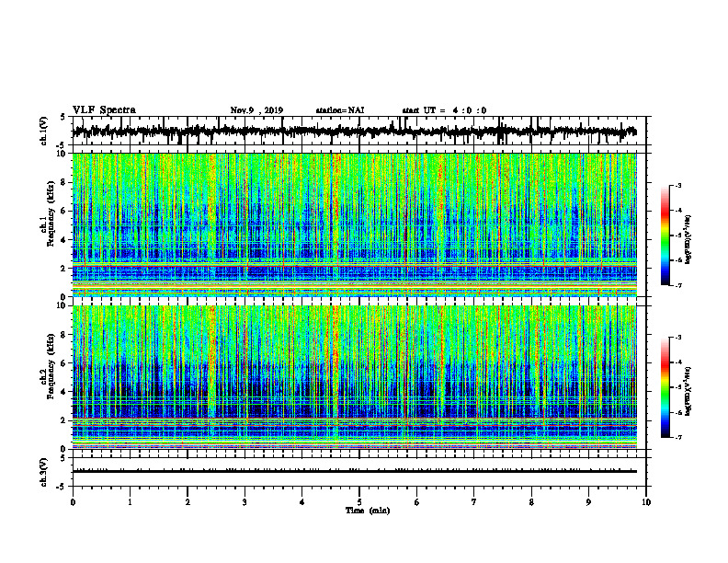Click the ch.2 spectrogram "4" kHz tick
The height and width of the screenshot is (563, 728).
coord(64,392)
